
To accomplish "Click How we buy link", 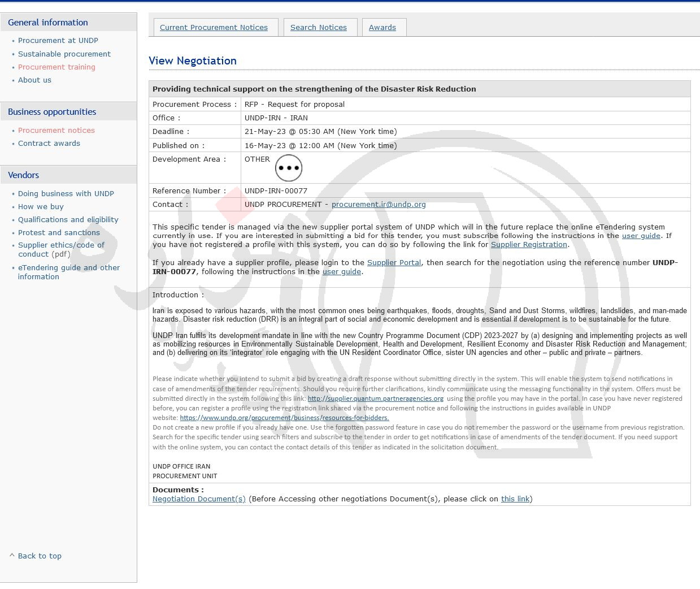I will [x=41, y=207].
